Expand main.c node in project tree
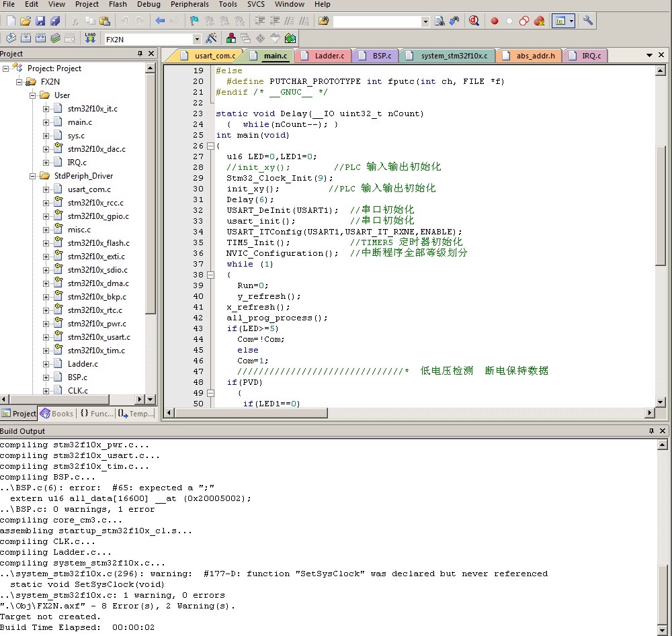This screenshot has width=672, height=636. (46, 122)
